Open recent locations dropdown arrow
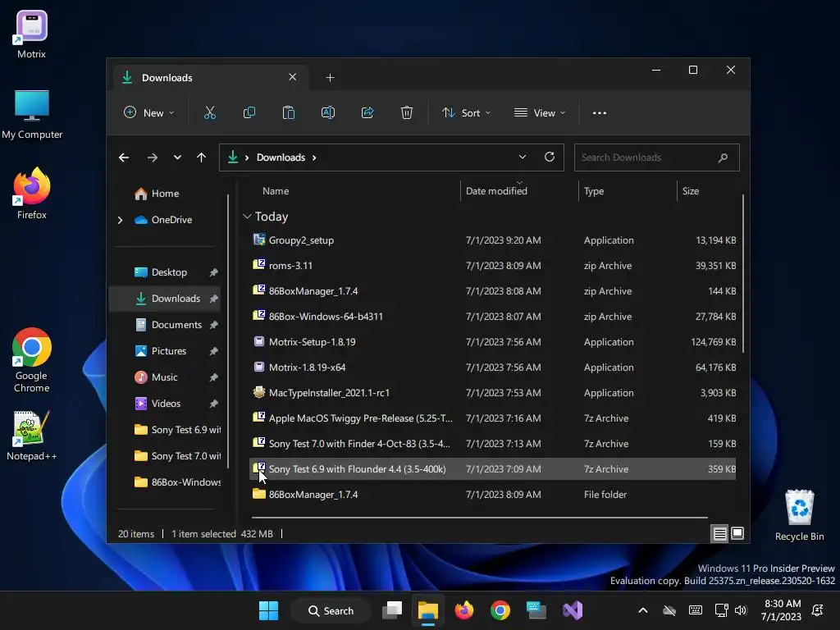This screenshot has width=840, height=630. [x=177, y=157]
